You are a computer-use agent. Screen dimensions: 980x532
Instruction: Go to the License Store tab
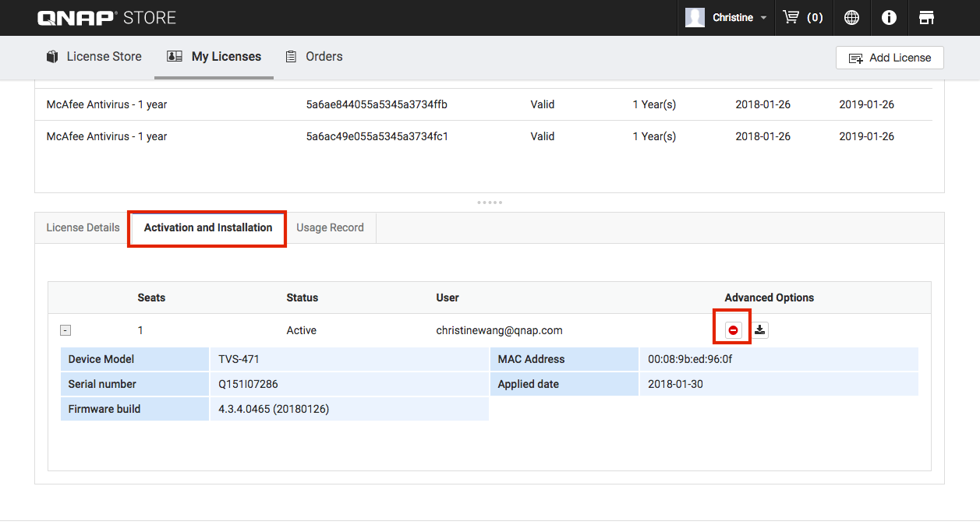click(x=94, y=57)
